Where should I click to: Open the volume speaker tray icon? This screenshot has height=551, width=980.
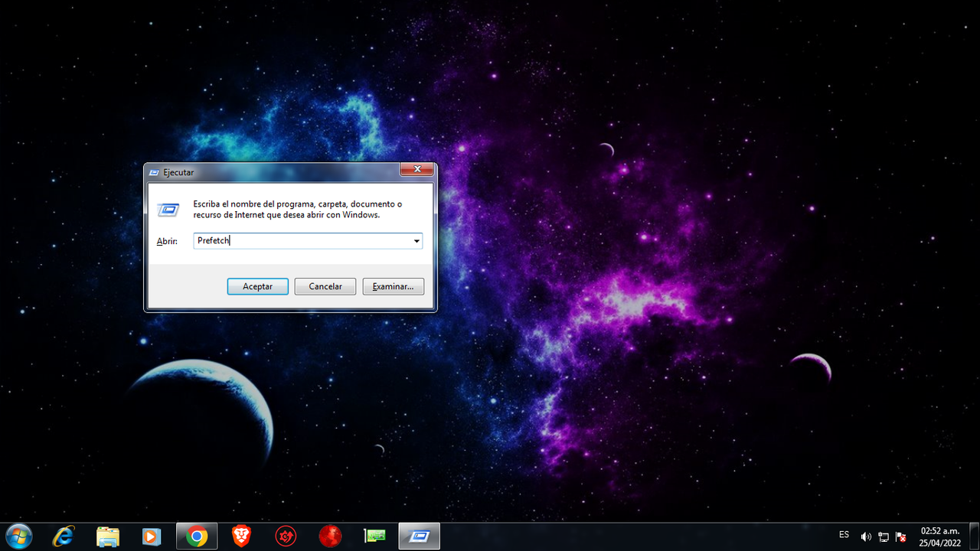point(866,537)
